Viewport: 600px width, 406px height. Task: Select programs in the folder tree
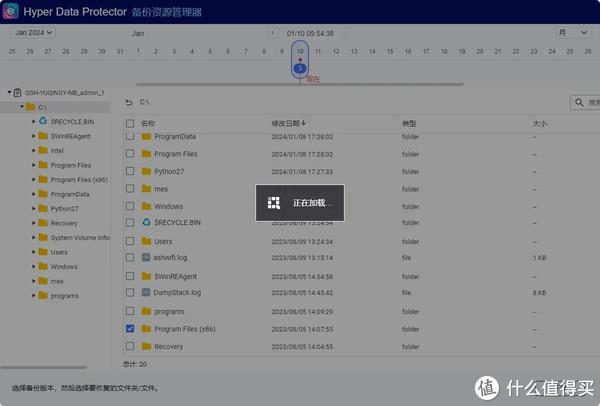pyautogui.click(x=65, y=296)
